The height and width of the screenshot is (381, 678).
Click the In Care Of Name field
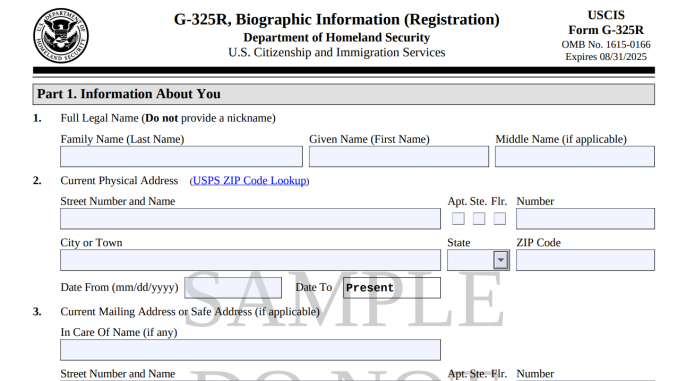(250, 350)
